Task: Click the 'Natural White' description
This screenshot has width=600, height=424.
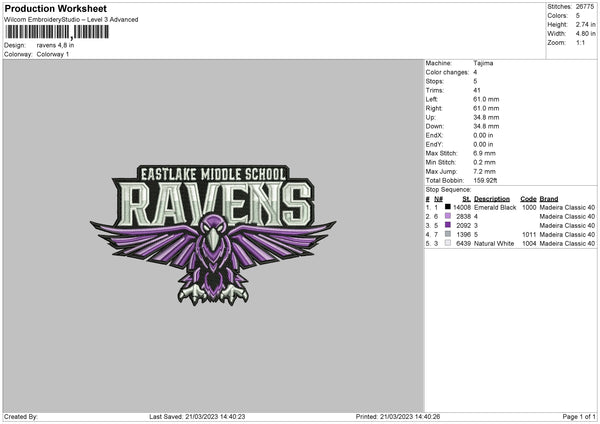Action: [x=494, y=243]
